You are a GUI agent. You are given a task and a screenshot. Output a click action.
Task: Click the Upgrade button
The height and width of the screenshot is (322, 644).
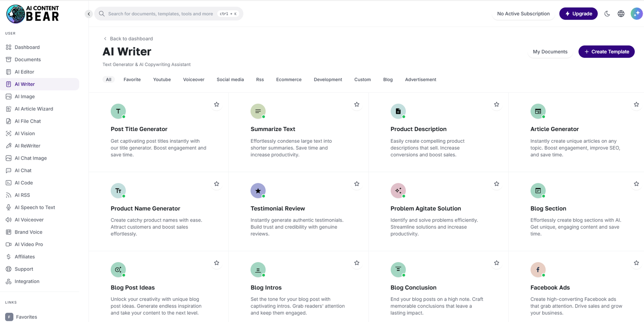[x=578, y=14]
